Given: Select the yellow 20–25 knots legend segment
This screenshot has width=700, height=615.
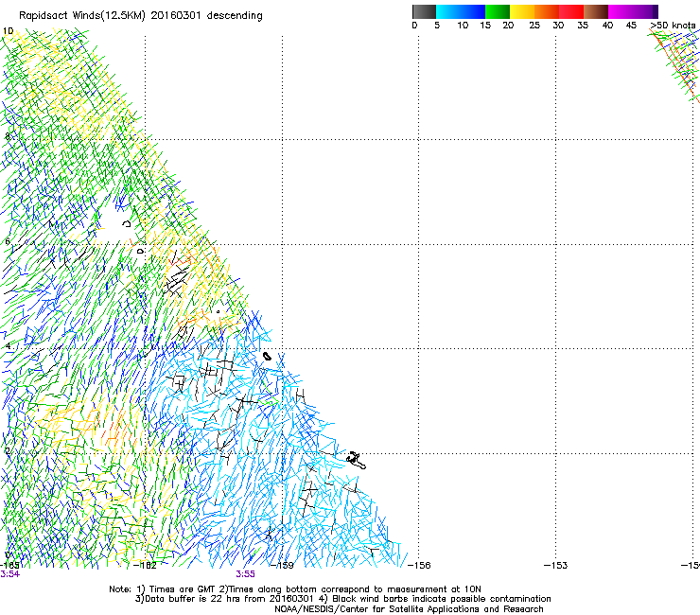Looking at the screenshot, I should pyautogui.click(x=522, y=11).
